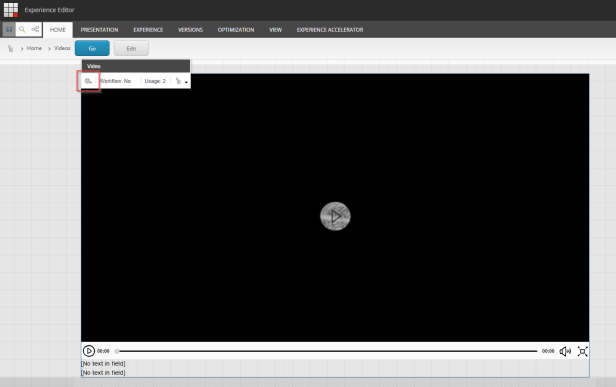Select the OPTIMIZATION tab
The height and width of the screenshot is (387, 616).
(x=236, y=30)
